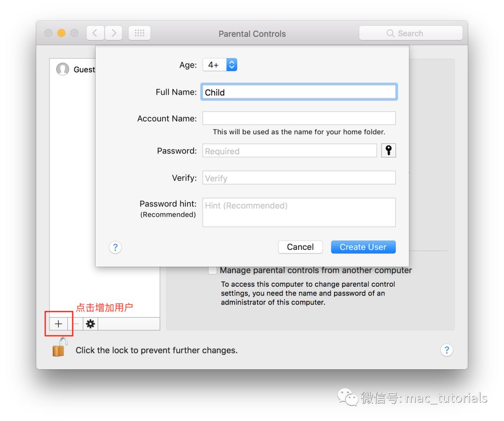Click the Search field in toolbar
This screenshot has width=504, height=421.
pos(411,34)
